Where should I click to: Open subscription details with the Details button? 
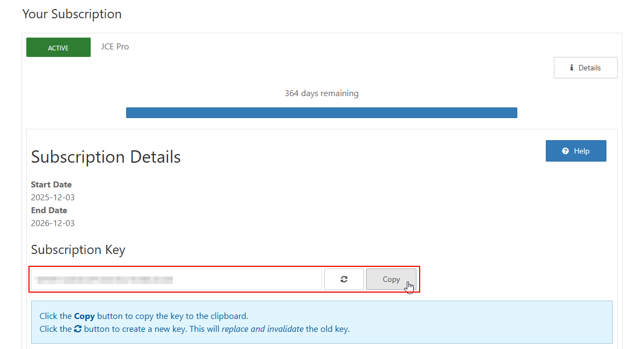585,67
